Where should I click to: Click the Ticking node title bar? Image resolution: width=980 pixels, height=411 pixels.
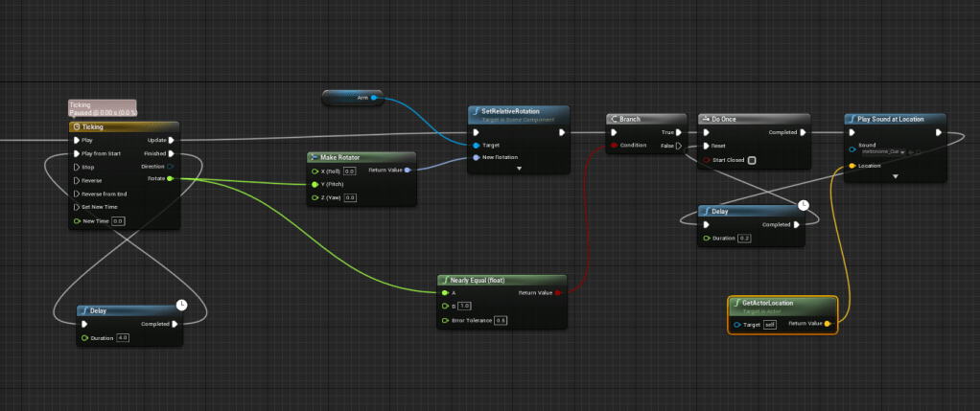[x=125, y=126]
